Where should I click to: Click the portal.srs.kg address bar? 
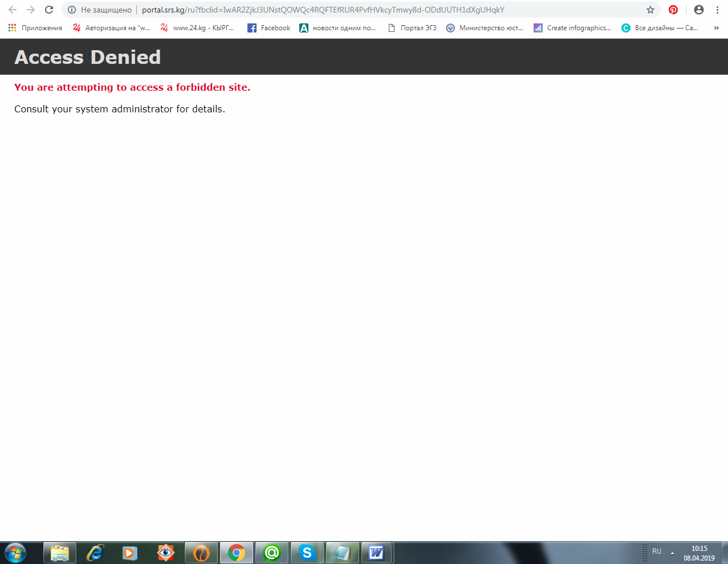342,10
